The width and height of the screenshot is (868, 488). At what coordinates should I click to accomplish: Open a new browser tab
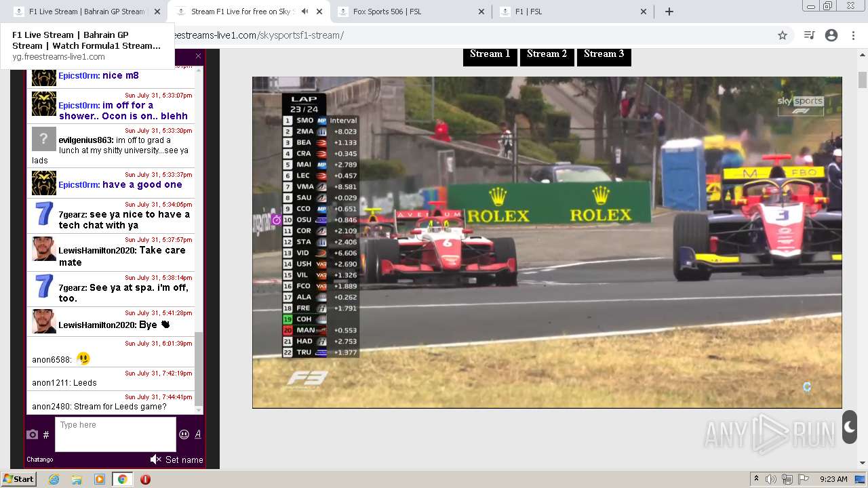(x=669, y=12)
